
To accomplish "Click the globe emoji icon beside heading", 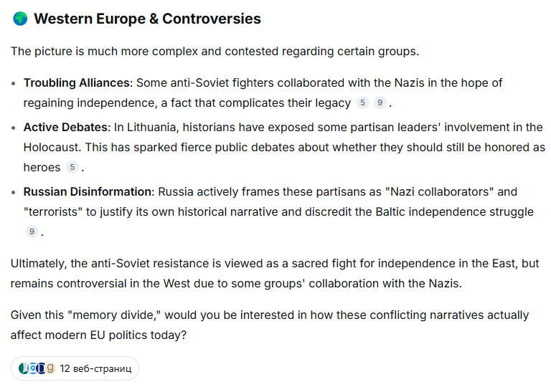I will click(x=20, y=19).
